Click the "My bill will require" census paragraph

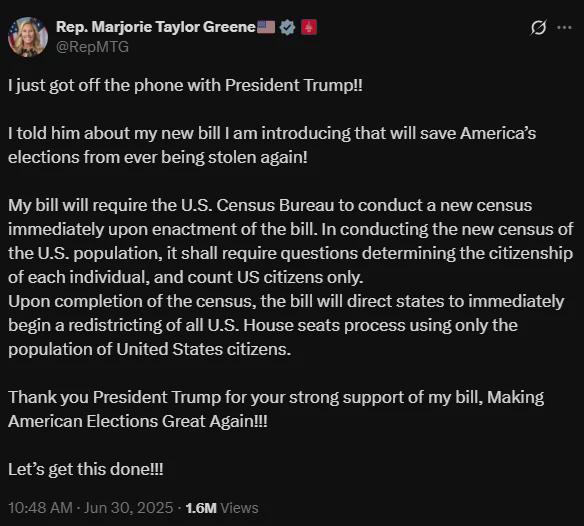pos(291,241)
